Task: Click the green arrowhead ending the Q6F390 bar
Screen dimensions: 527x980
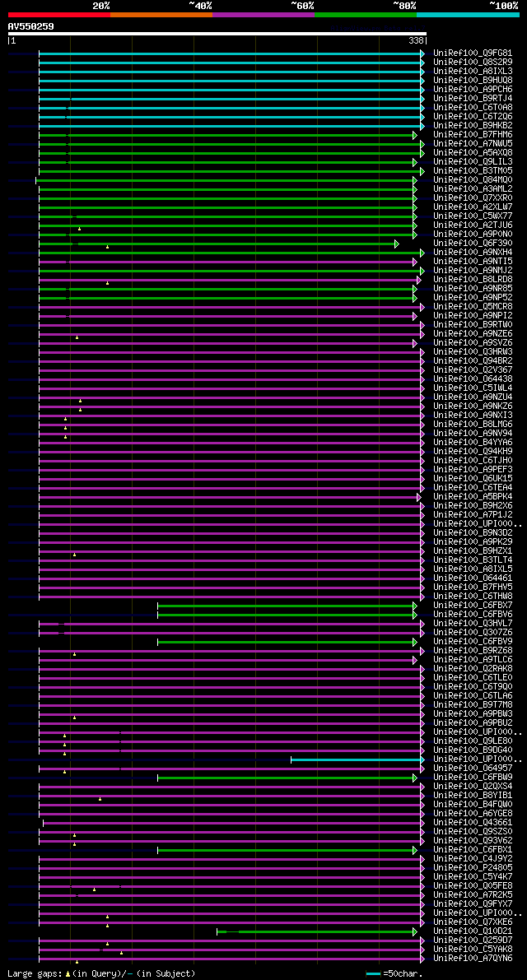Action: [397, 243]
